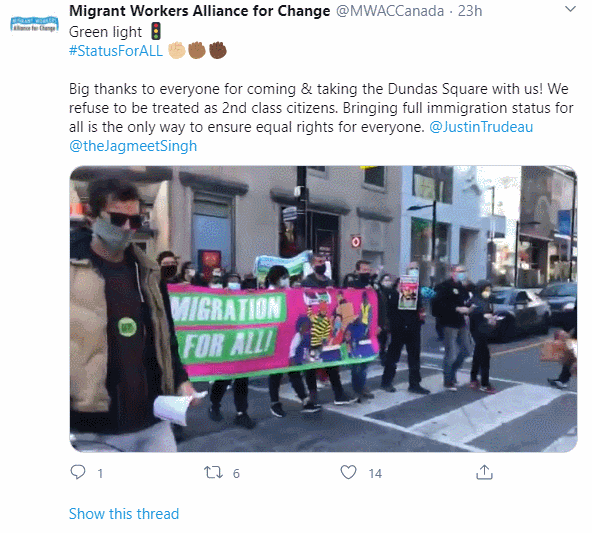592x533 pixels.
Task: Open the 23h timestamp link
Action: tap(470, 11)
